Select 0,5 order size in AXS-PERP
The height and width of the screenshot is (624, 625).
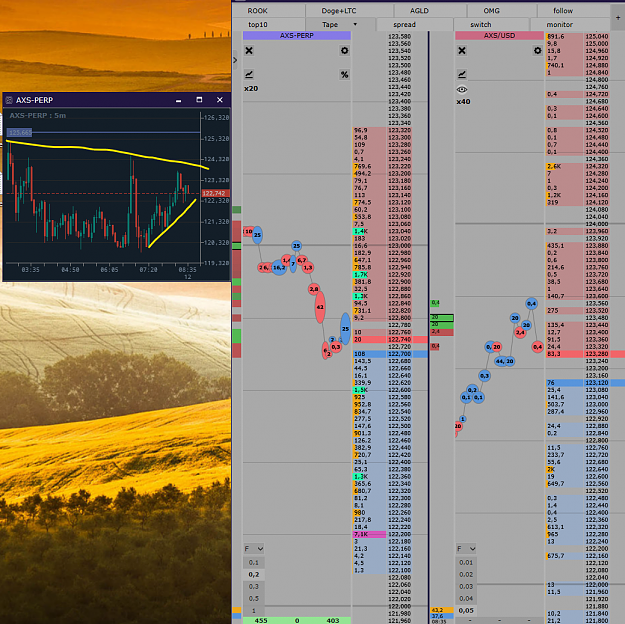(x=254, y=598)
